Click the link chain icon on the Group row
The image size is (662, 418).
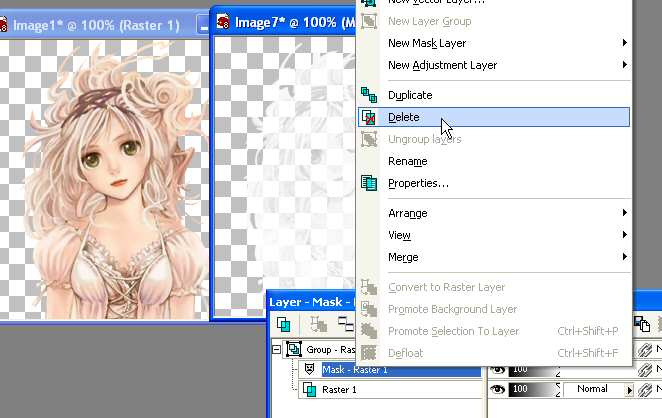click(x=645, y=350)
